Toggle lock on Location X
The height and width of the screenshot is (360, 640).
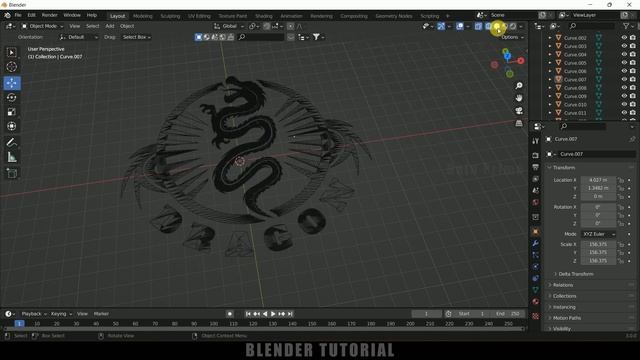(621, 180)
